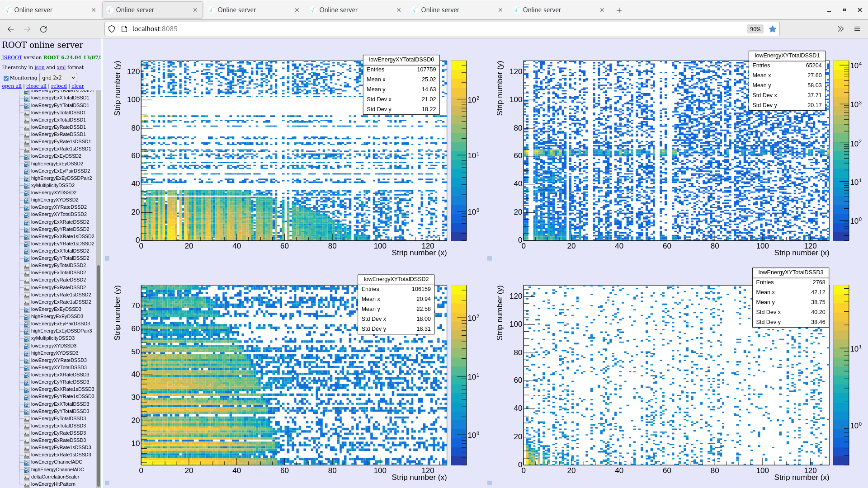
Task: Click the histogram icon beside lowEnergyChannelADC
Action: point(26,462)
